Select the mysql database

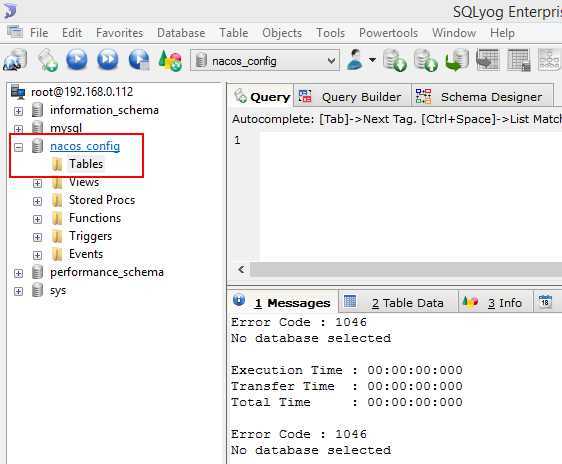pos(66,128)
